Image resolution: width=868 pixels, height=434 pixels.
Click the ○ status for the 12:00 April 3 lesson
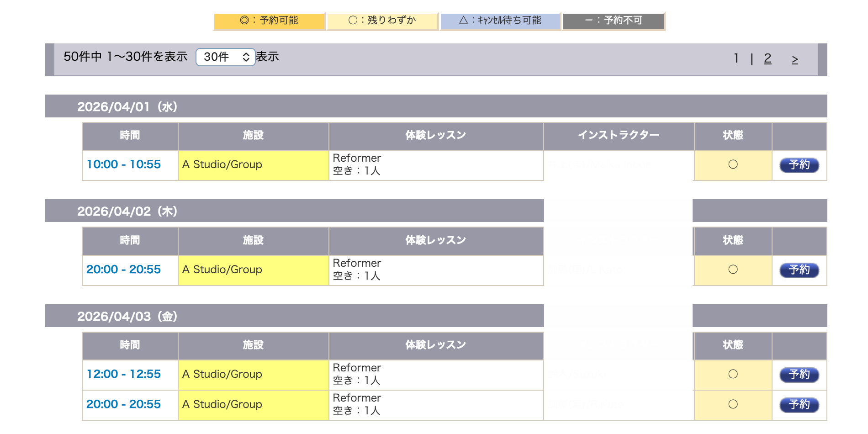coord(732,374)
